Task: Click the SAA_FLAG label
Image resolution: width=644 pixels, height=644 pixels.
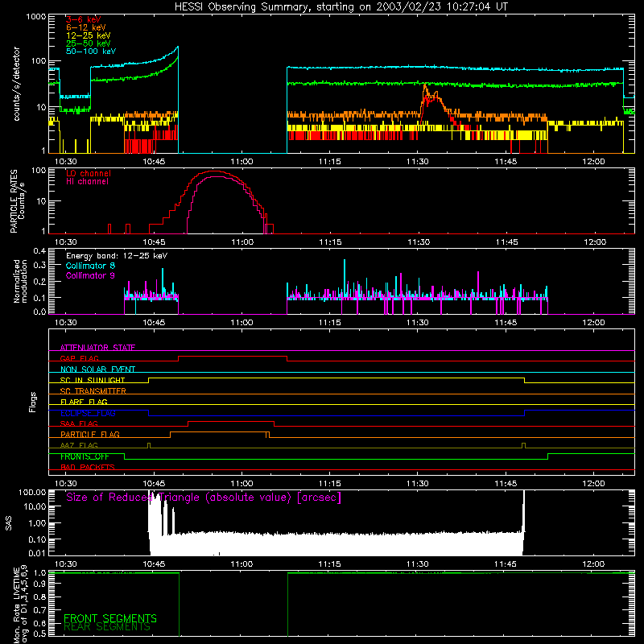Action: coord(79,423)
